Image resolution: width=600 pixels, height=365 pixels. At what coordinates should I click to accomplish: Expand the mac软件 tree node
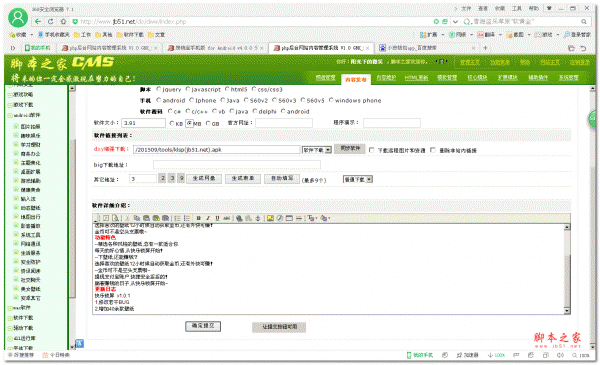point(10,308)
